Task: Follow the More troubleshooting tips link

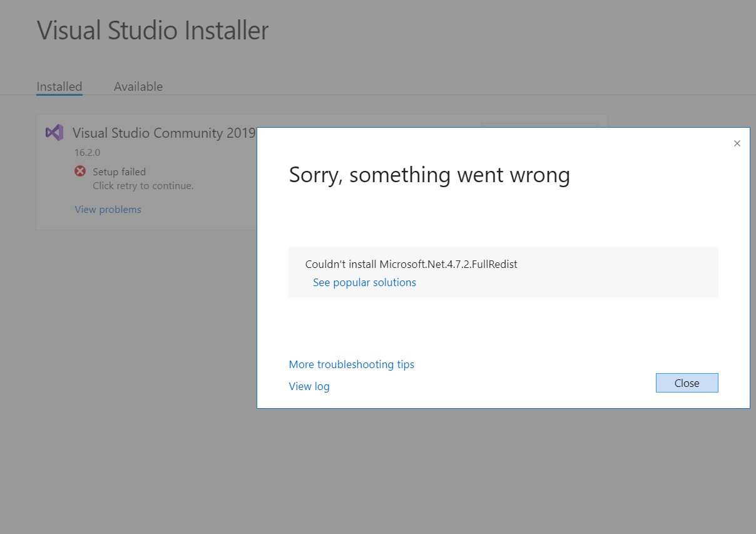Action: pyautogui.click(x=352, y=364)
